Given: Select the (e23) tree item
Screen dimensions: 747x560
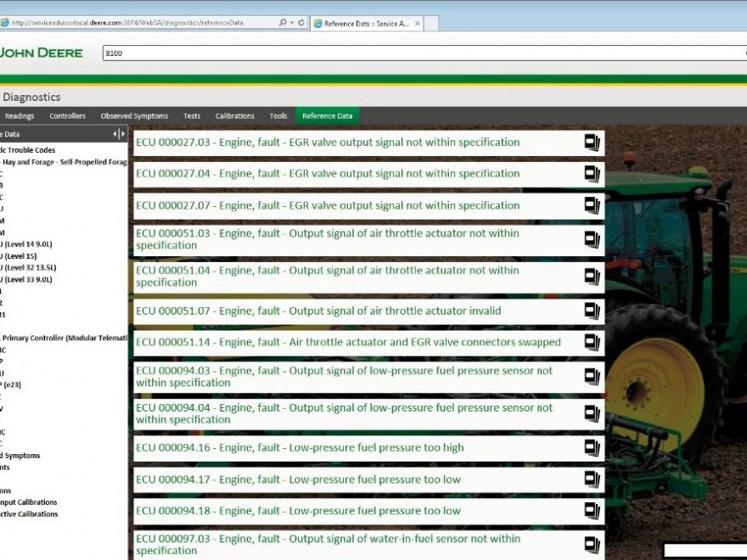Looking at the screenshot, I should 11,384.
